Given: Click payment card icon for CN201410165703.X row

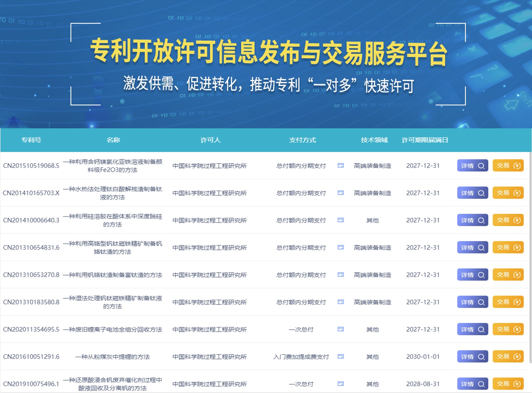Looking at the screenshot, I should pyautogui.click(x=341, y=193).
